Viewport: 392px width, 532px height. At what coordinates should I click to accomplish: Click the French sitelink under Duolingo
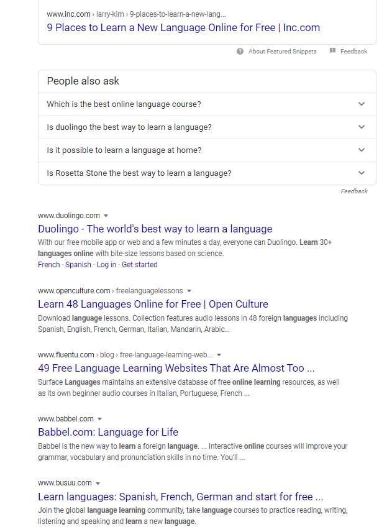click(x=49, y=265)
